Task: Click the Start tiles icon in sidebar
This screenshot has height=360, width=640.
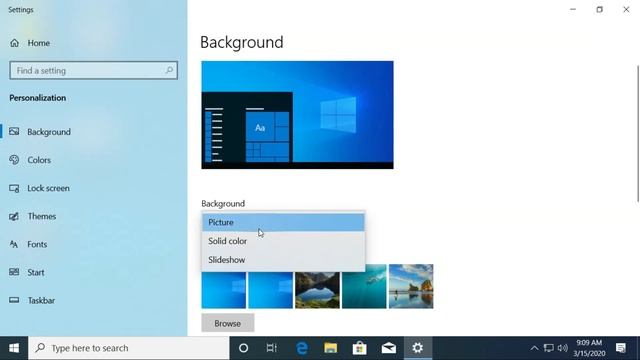Action: pos(14,272)
